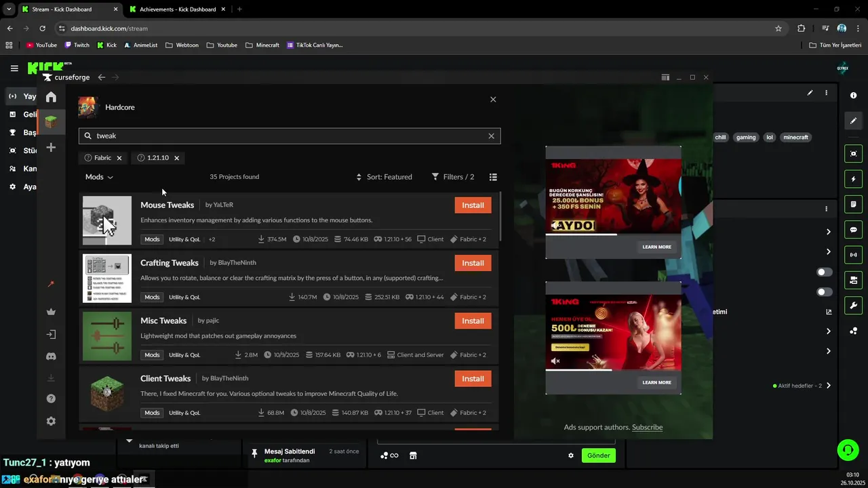Open Twitch bookmark
This screenshot has height=488, width=868.
click(x=77, y=45)
